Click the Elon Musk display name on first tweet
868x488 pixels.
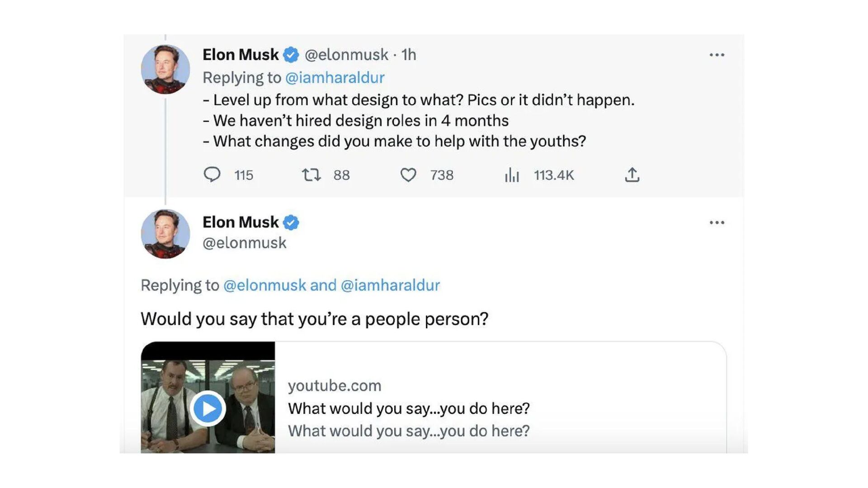click(x=241, y=55)
